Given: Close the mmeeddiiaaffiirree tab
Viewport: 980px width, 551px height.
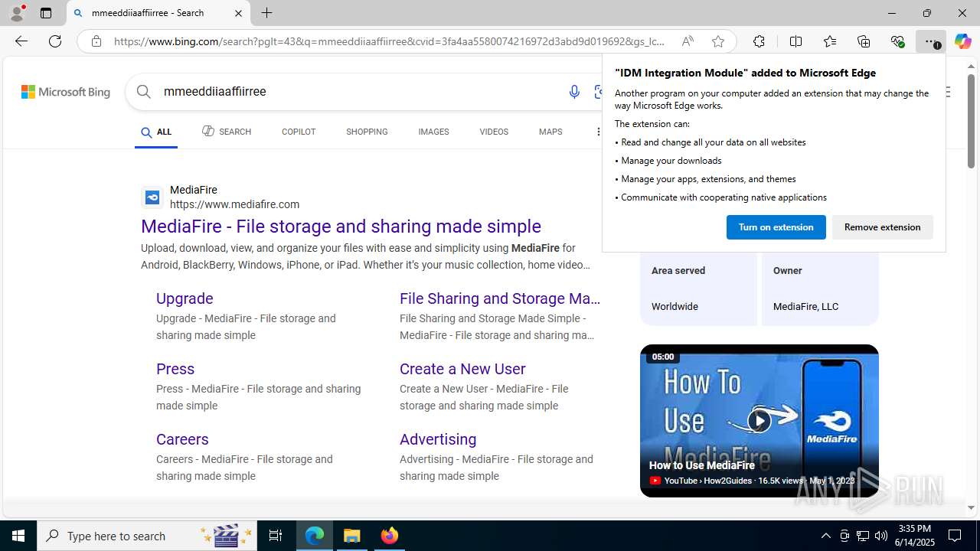Looking at the screenshot, I should tap(238, 13).
